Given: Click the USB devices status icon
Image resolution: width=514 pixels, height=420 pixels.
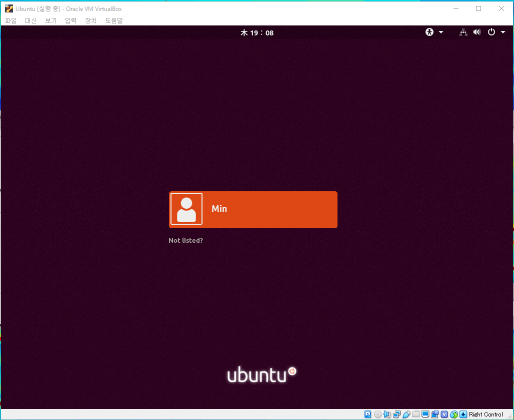Looking at the screenshot, I should pos(406,415).
